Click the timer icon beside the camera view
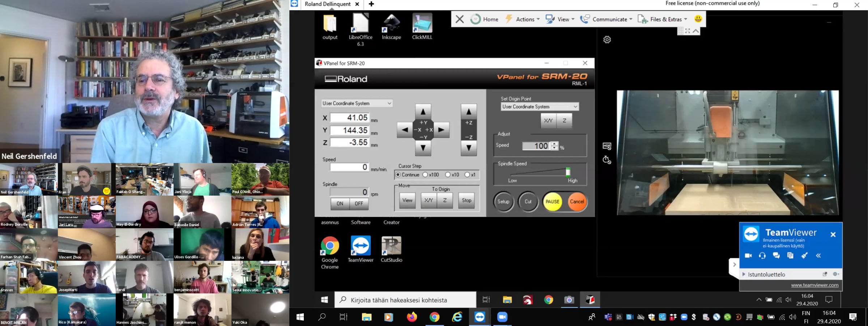This screenshot has height=326, width=868. [607, 160]
